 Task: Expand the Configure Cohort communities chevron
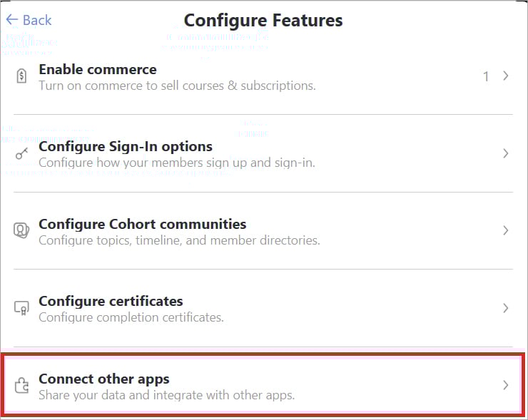click(x=505, y=230)
